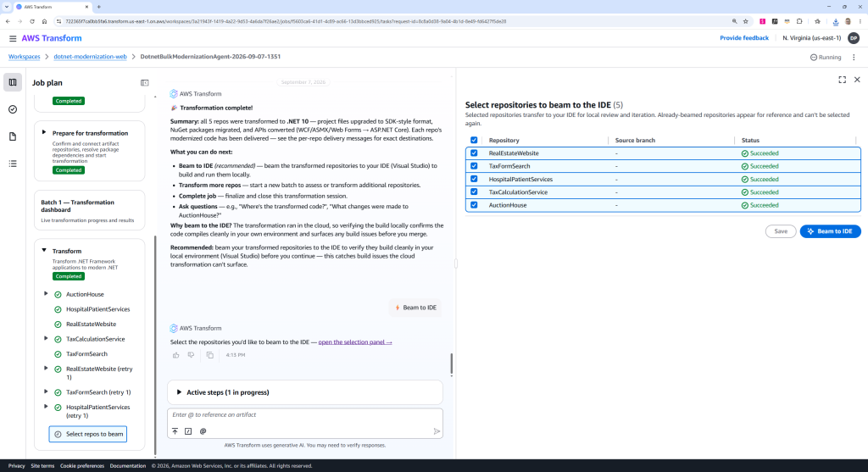Select the HospitalPatientServices job plan item
The height and width of the screenshot is (472, 868).
coord(98,309)
